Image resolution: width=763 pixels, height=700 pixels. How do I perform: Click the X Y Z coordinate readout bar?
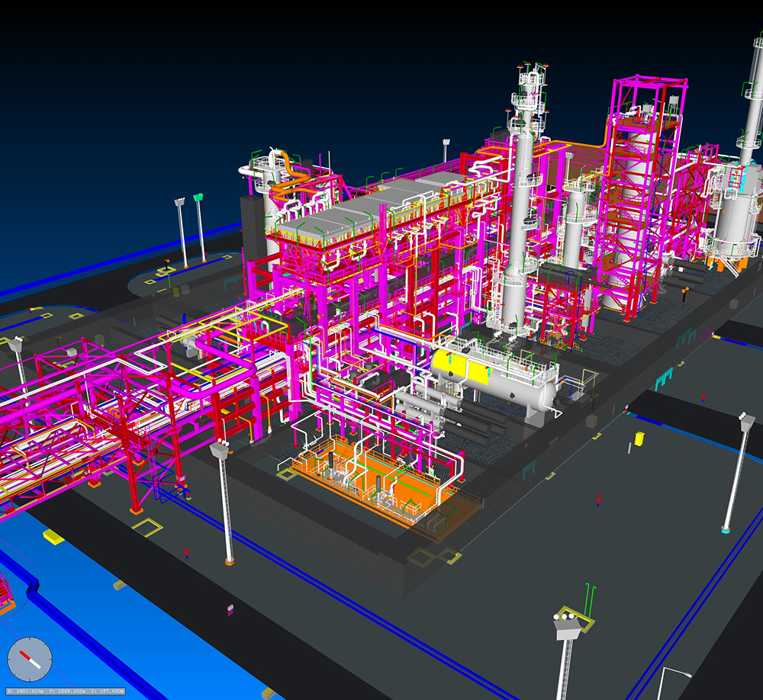(64, 691)
